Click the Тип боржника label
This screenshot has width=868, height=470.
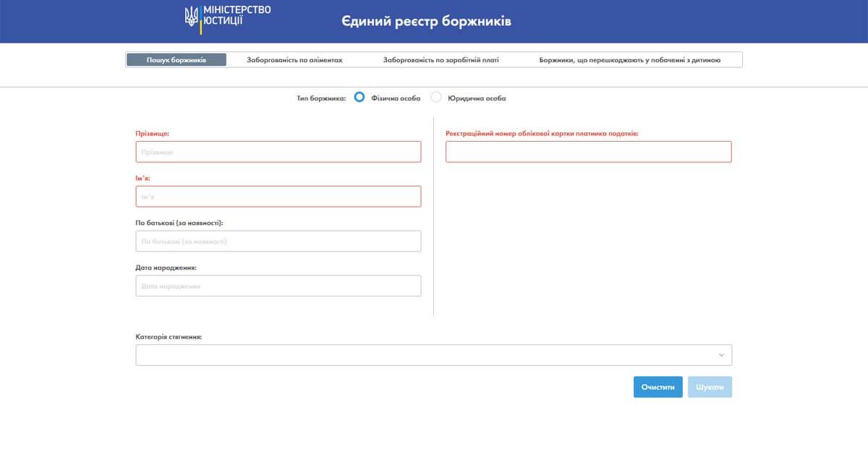point(321,98)
